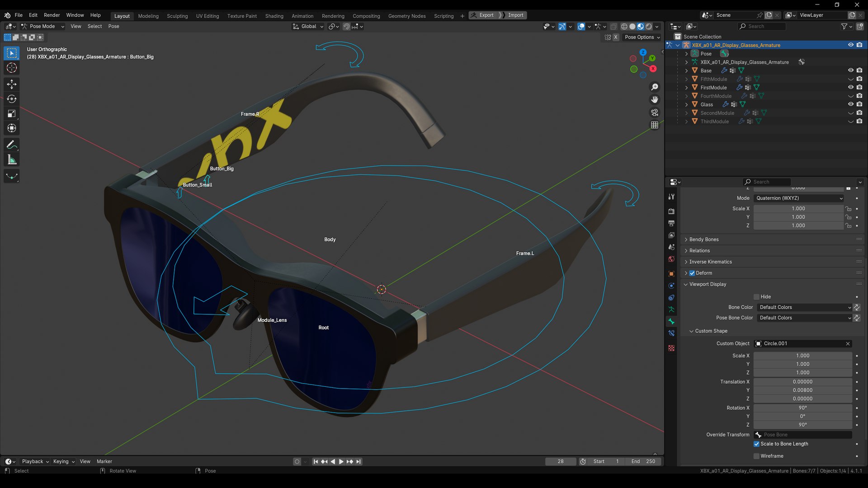The height and width of the screenshot is (488, 868).
Task: Click the viewport zoom magnifier icon
Action: (655, 87)
